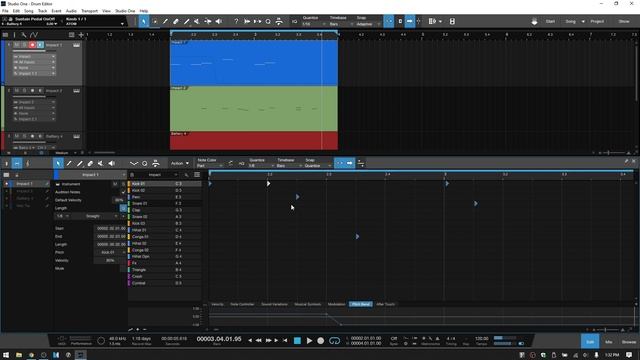This screenshot has width=640, height=360.
Task: Click the Default Velocity value field
Action: (119, 200)
